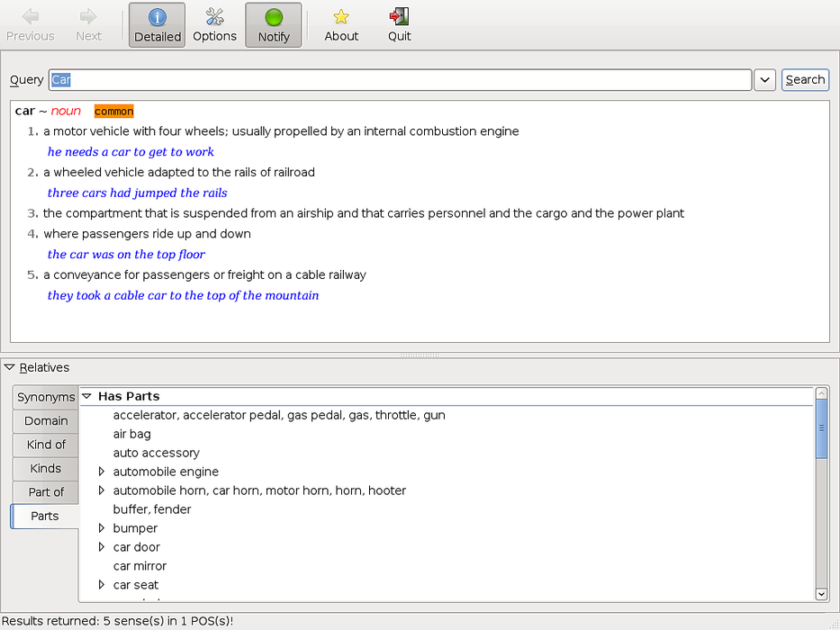The image size is (840, 630).
Task: Open the Options tools icon
Action: [214, 17]
